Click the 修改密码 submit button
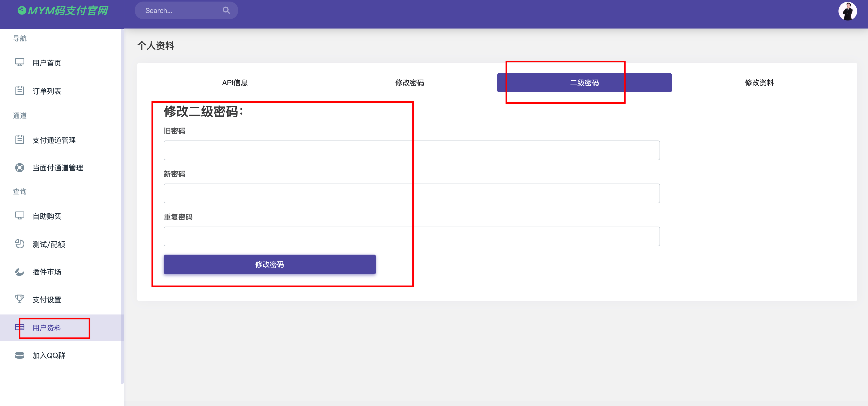868x406 pixels. click(270, 264)
